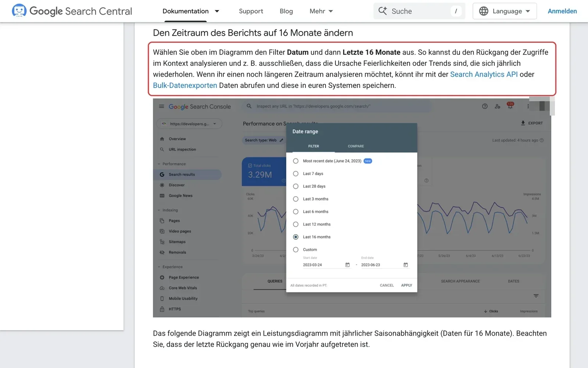The height and width of the screenshot is (368, 588).
Task: Click the Discover asterisk icon
Action: [x=162, y=185]
